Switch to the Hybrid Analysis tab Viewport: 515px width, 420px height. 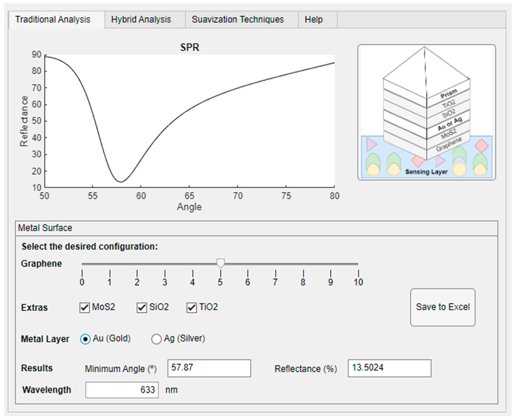click(141, 19)
